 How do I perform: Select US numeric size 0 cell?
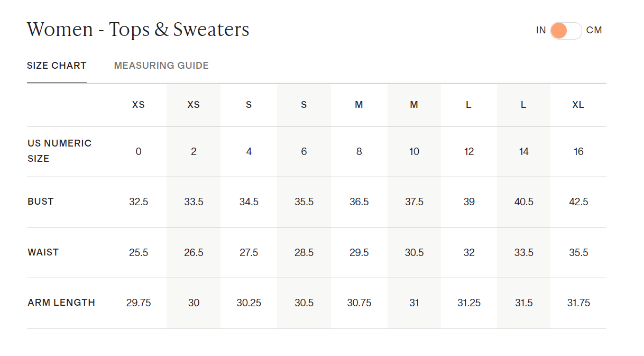(139, 152)
